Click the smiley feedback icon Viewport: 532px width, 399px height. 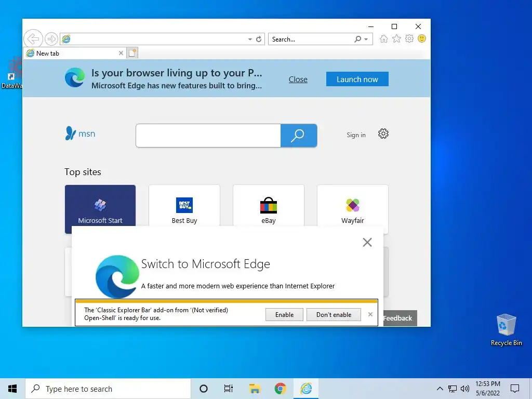pyautogui.click(x=422, y=38)
